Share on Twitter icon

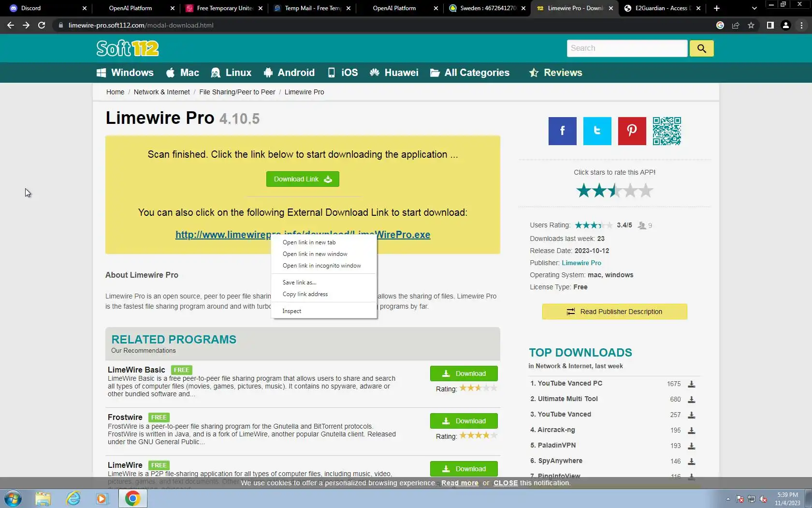tap(597, 131)
